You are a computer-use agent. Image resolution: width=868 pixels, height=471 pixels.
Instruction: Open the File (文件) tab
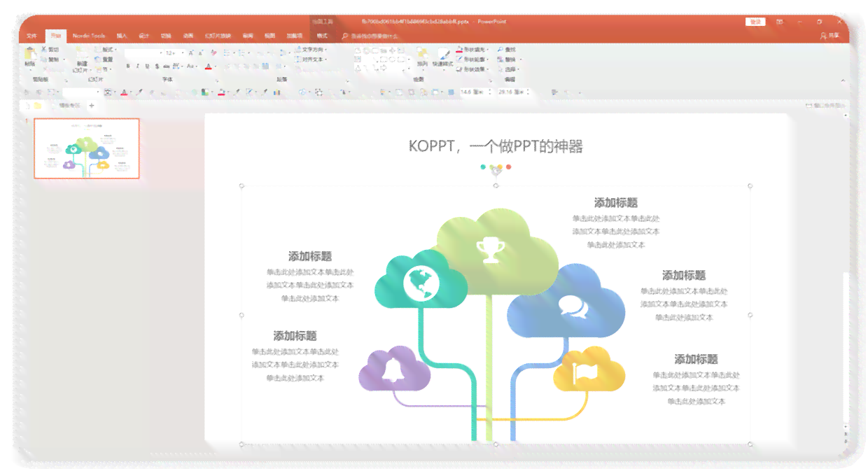(31, 35)
